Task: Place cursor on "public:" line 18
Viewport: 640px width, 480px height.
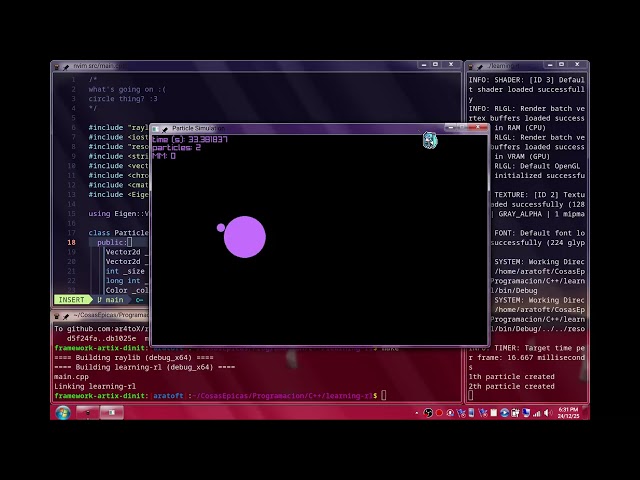Action: click(x=111, y=242)
